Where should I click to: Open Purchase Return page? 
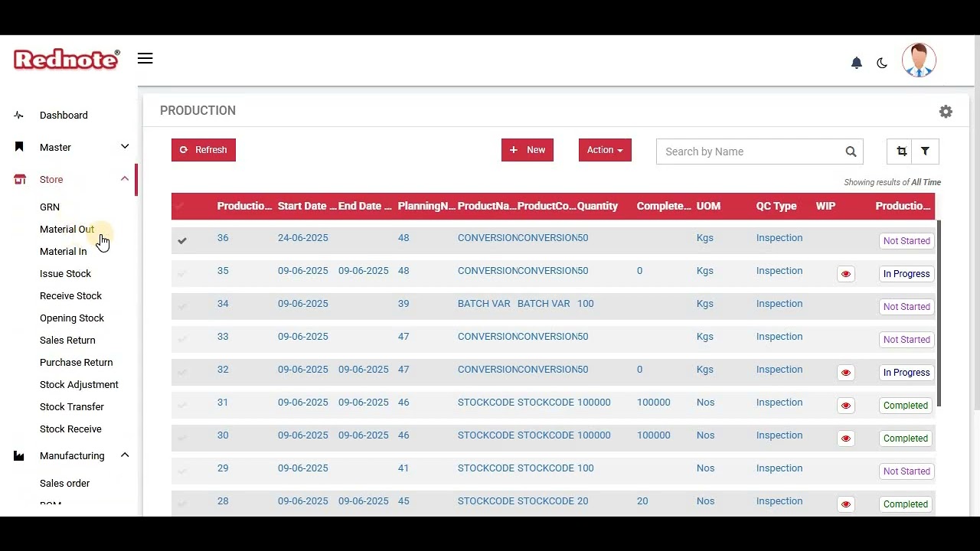coord(76,363)
